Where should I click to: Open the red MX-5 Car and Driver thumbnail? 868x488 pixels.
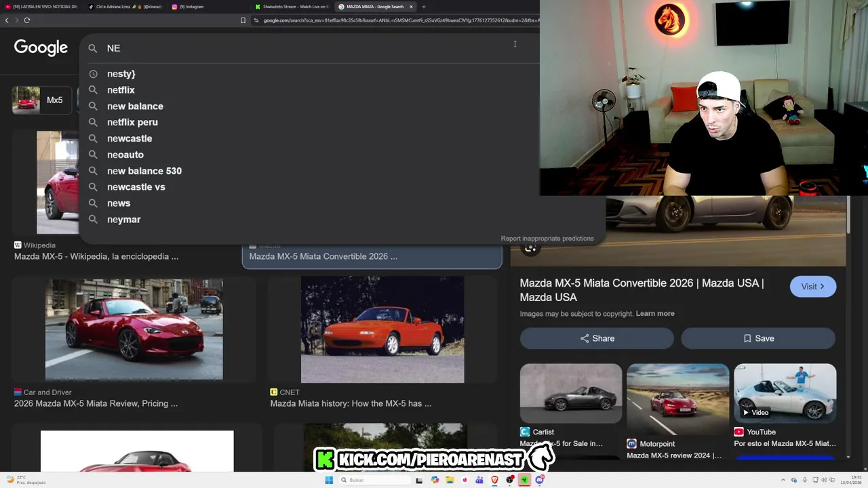coord(134,329)
